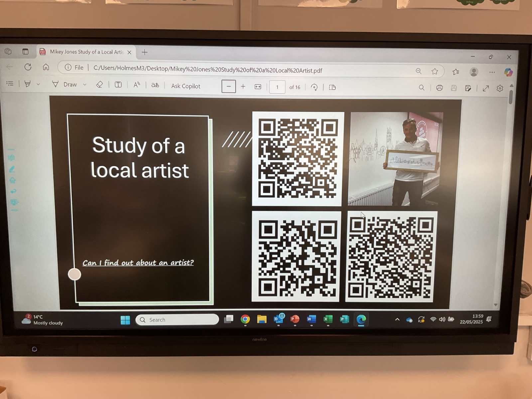Open OneDrive tray icon
The width and height of the screenshot is (532, 399).
[x=409, y=320]
